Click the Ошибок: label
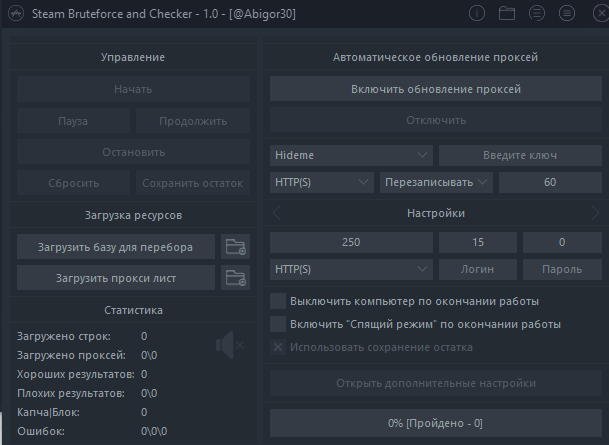 pos(41,431)
